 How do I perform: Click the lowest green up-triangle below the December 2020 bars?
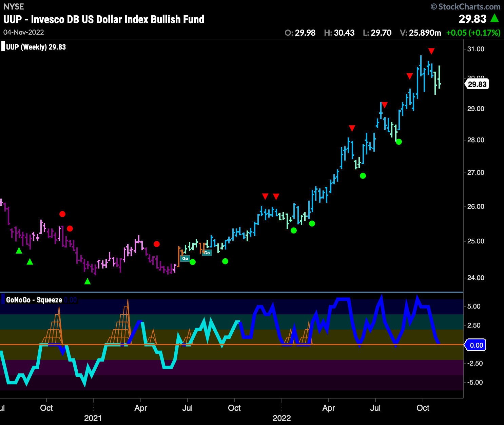88,281
